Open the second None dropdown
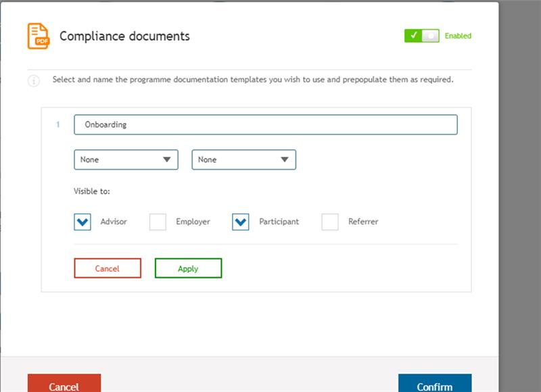 point(243,160)
